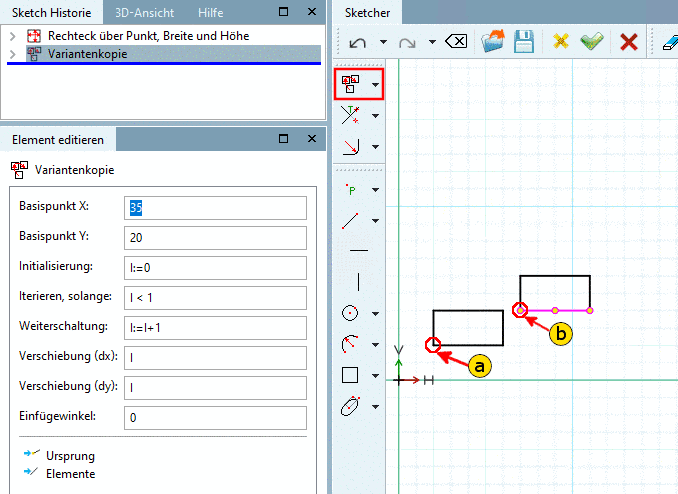Click the Weiterschaltung input field
The image size is (678, 494).
(215, 327)
